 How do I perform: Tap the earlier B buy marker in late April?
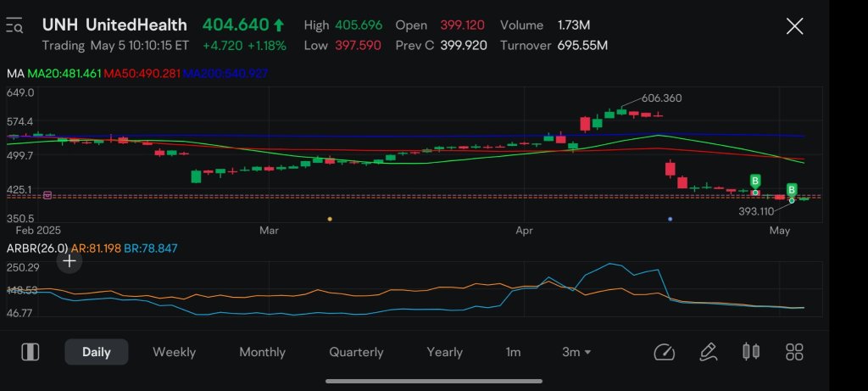click(755, 182)
